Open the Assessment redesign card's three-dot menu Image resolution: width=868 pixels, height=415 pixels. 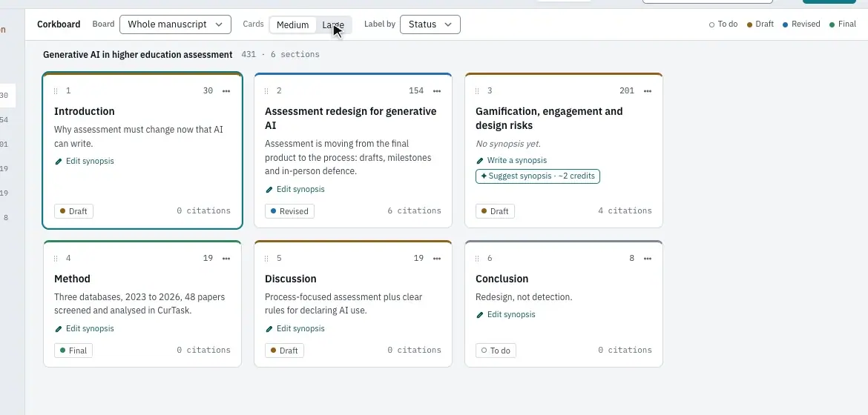coord(437,90)
